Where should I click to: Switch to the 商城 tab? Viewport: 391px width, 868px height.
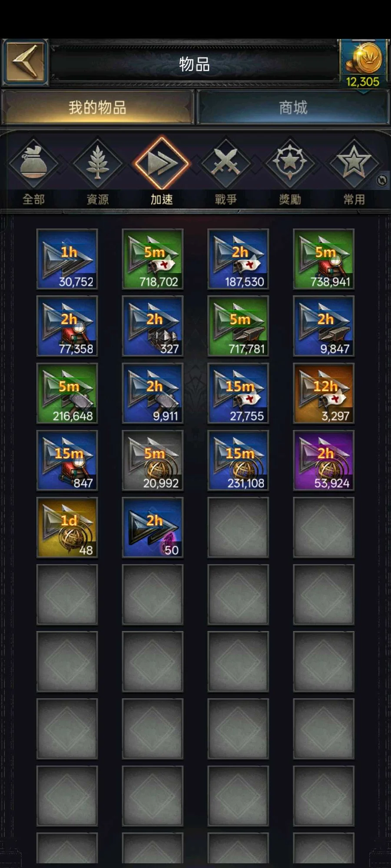click(293, 107)
